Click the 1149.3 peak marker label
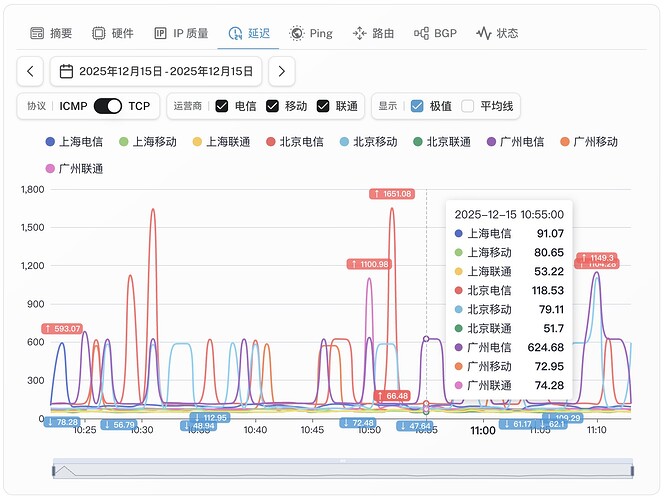The width and height of the screenshot is (665, 500). [597, 257]
